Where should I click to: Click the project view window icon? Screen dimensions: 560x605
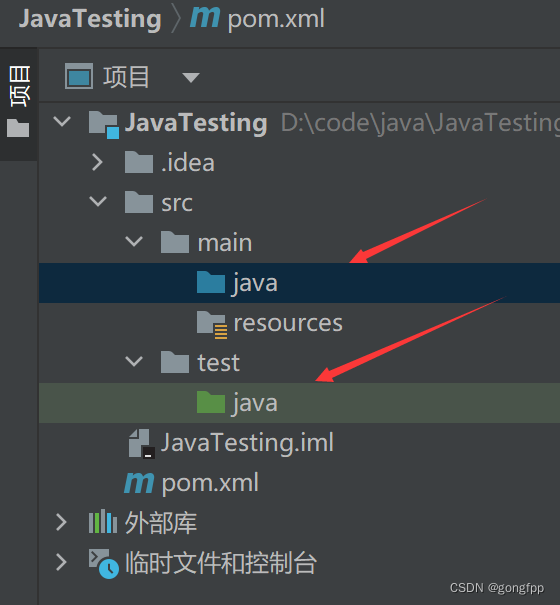pyautogui.click(x=79, y=76)
